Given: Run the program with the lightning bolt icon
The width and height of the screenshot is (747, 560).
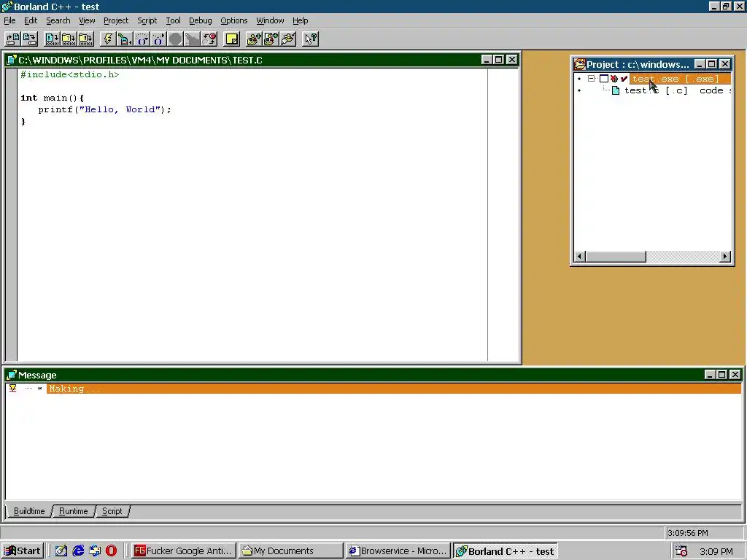Looking at the screenshot, I should pos(108,39).
